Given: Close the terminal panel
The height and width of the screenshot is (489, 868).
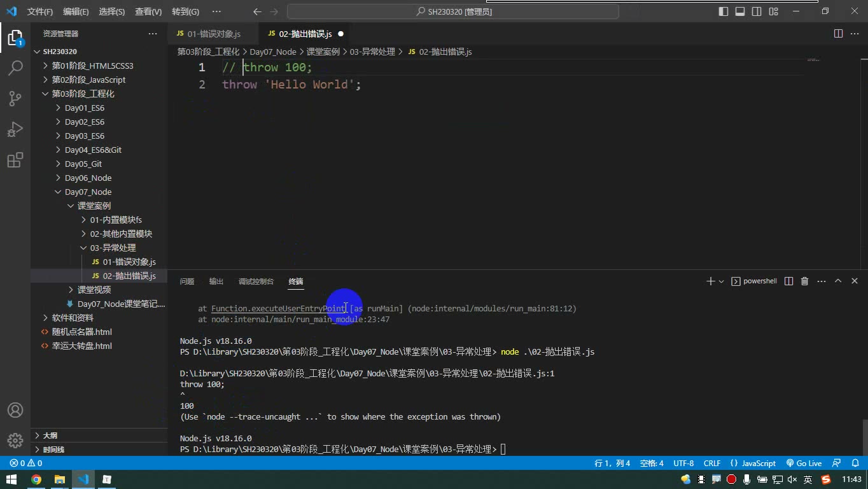Looking at the screenshot, I should (855, 281).
